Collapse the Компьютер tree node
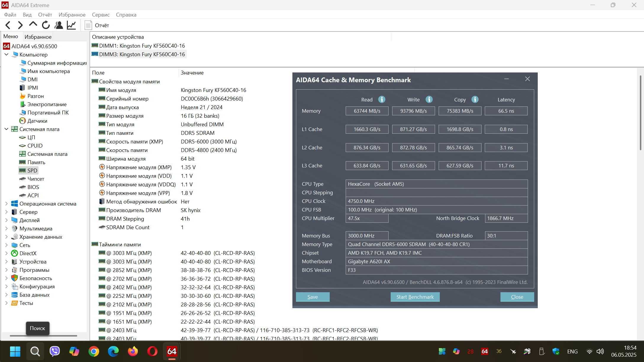Viewport: 644px width, 362px height. [x=6, y=54]
